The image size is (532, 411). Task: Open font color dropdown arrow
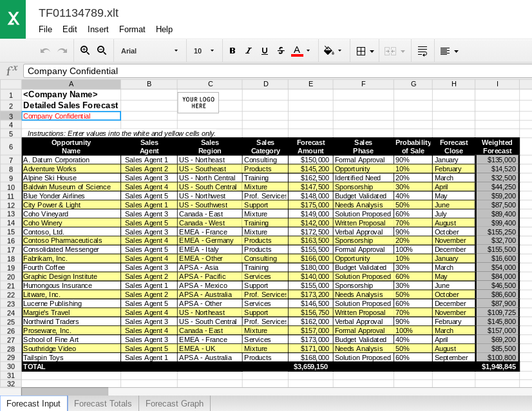click(x=308, y=50)
